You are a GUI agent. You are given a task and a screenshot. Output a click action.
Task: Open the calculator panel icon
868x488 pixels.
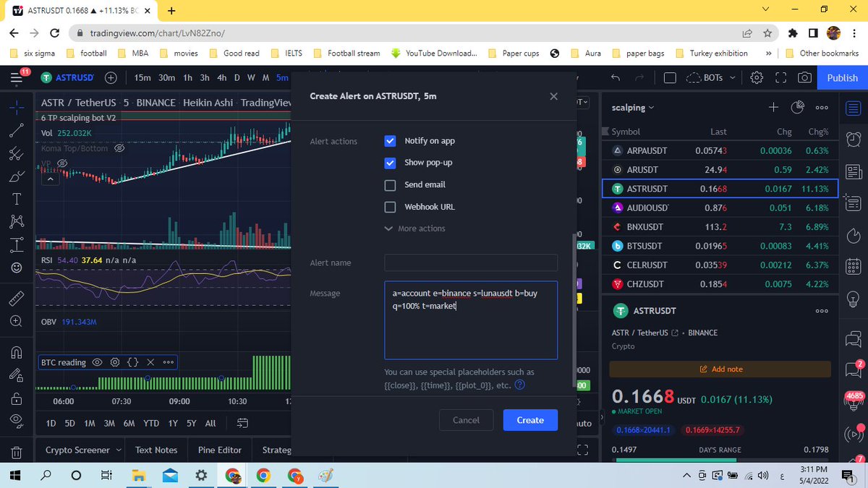(x=854, y=267)
